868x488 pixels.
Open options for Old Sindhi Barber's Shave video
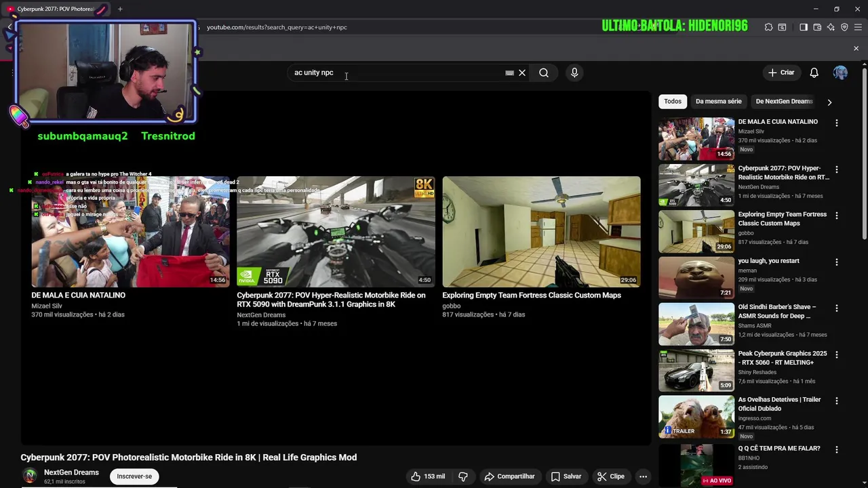click(836, 308)
